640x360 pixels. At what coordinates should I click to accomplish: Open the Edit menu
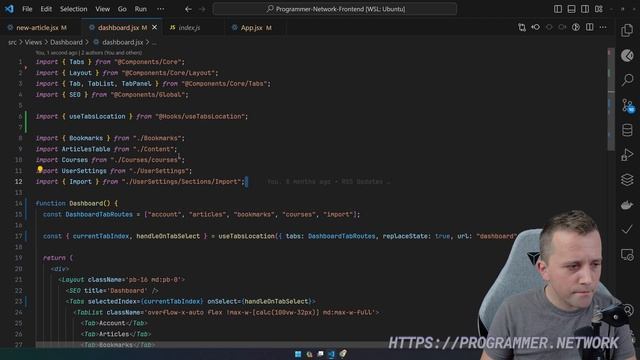46,9
